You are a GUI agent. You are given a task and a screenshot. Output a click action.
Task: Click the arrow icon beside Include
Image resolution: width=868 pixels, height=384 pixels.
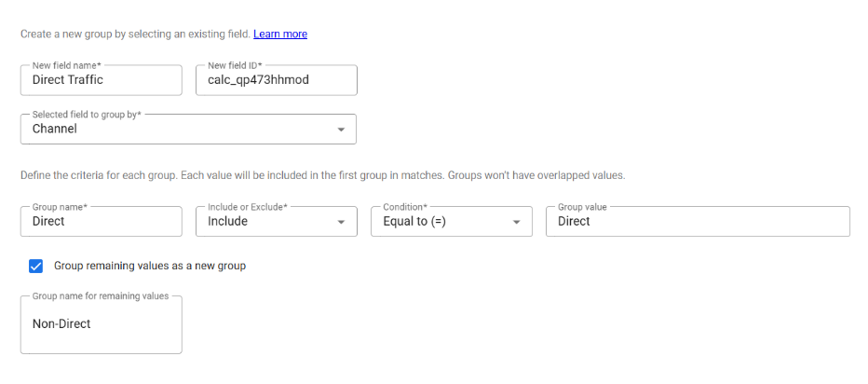point(341,223)
